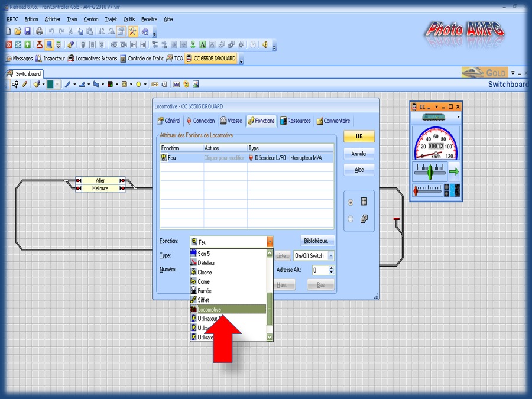
Task: Click the blue help book toolbar icon
Action: point(145,31)
